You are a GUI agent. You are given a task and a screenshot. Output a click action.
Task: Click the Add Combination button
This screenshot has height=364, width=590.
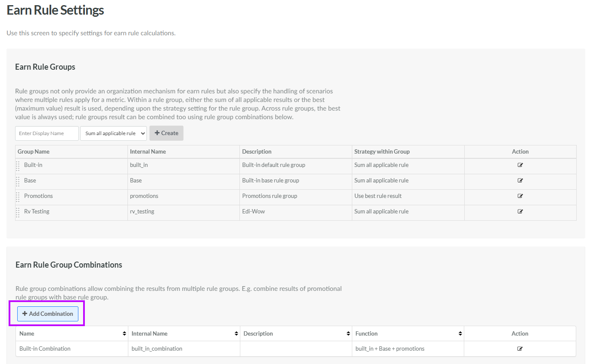[48, 314]
